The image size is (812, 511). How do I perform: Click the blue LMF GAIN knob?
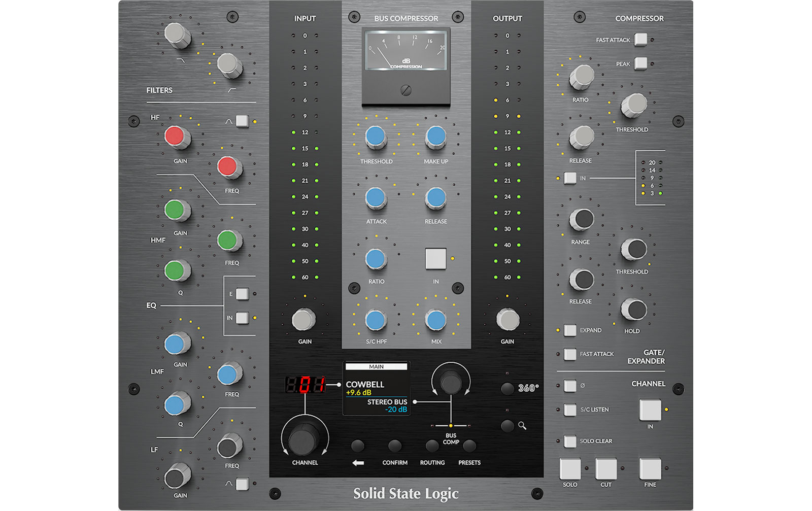[x=177, y=344]
